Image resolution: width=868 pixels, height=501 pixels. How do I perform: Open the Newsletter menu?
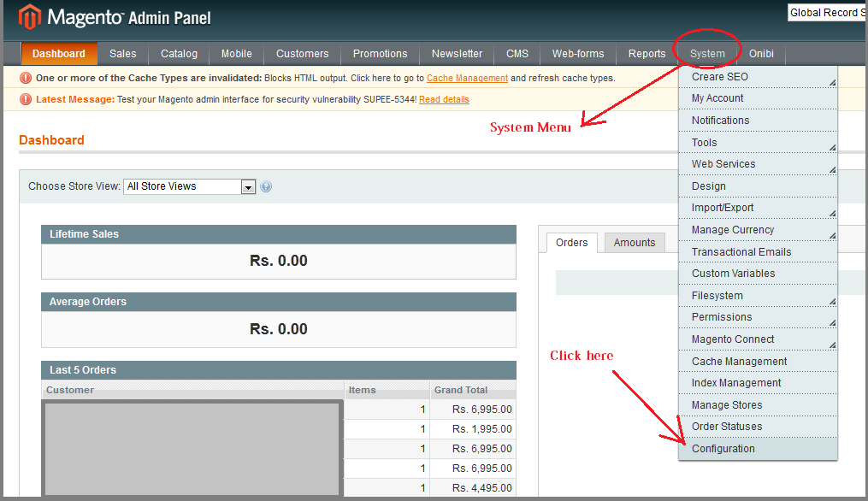tap(457, 54)
